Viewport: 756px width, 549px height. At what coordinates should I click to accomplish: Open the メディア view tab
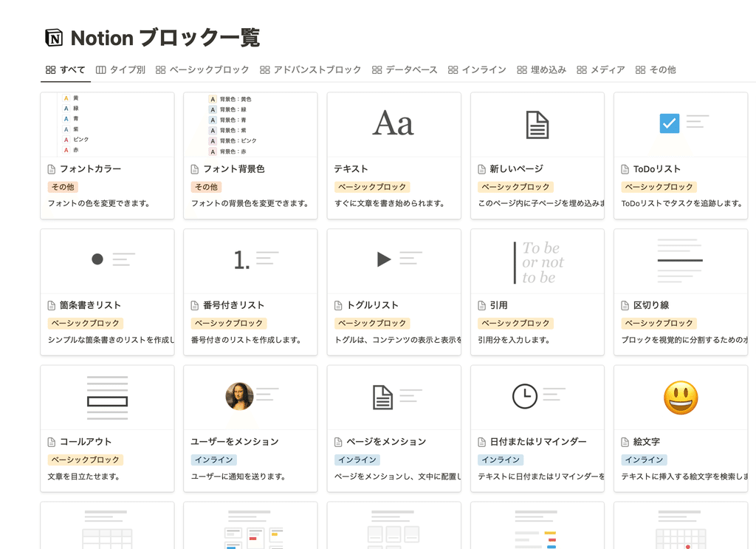pos(601,70)
